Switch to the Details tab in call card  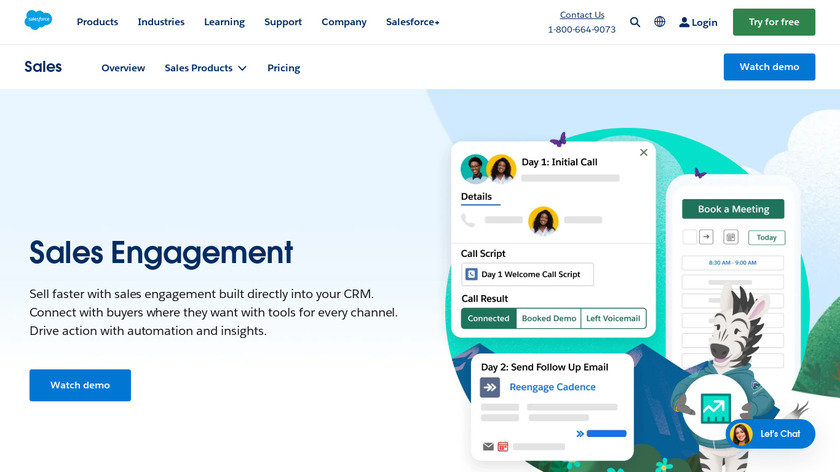pyautogui.click(x=476, y=197)
